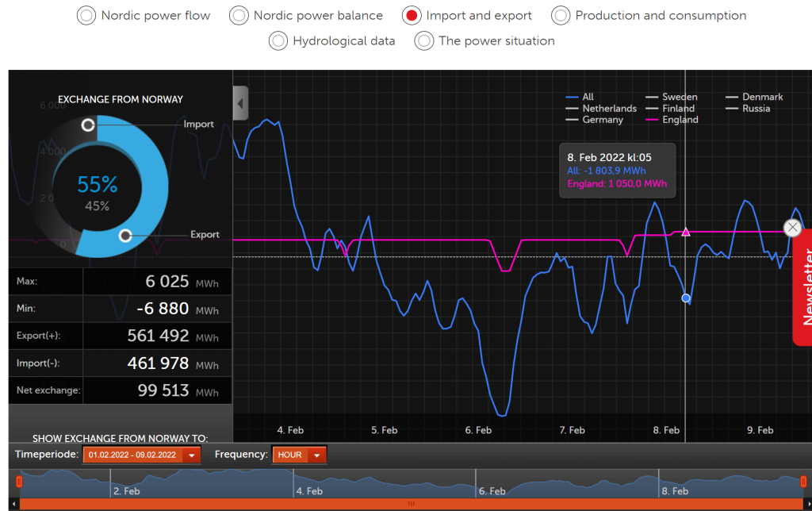
Task: Toggle the Sweden legend series
Action: pos(672,97)
